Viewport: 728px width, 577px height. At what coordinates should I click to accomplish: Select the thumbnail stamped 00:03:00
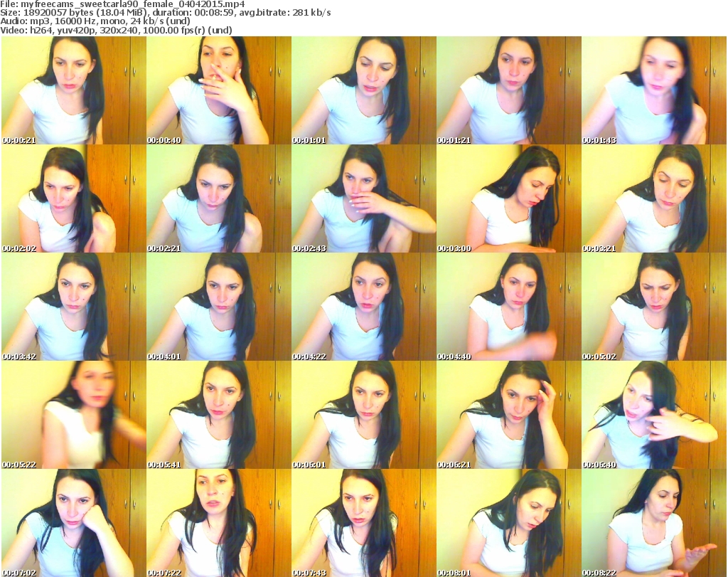[509, 198]
